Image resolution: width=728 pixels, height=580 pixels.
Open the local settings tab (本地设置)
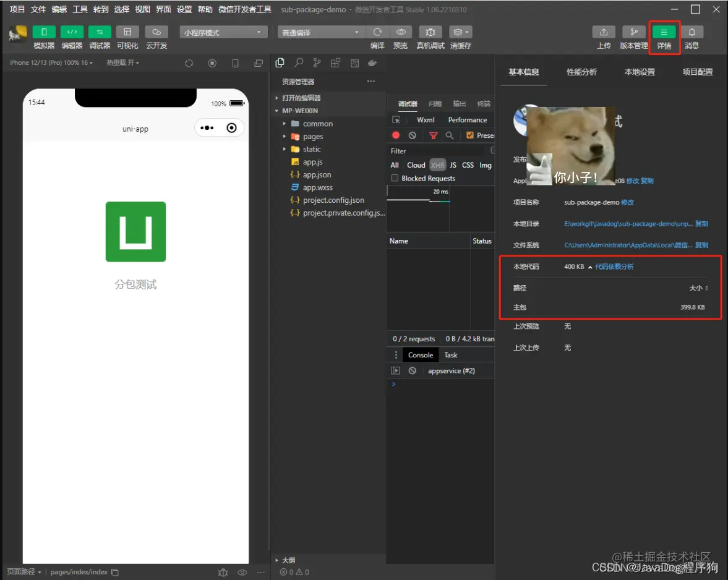pos(640,72)
